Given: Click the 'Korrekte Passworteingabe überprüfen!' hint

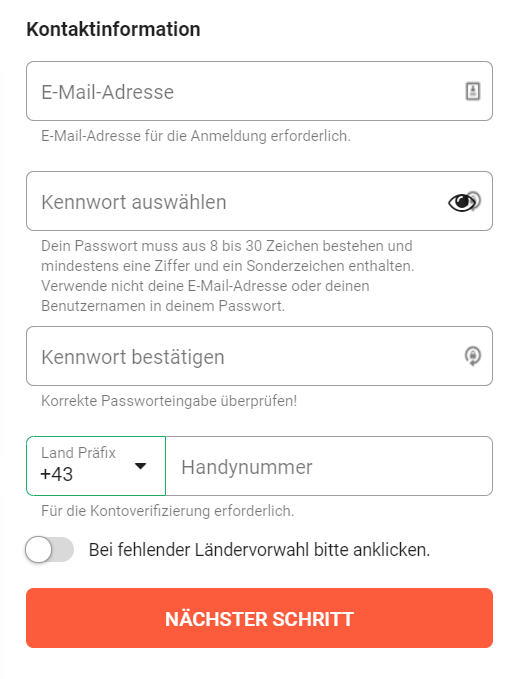Looking at the screenshot, I should [169, 401].
